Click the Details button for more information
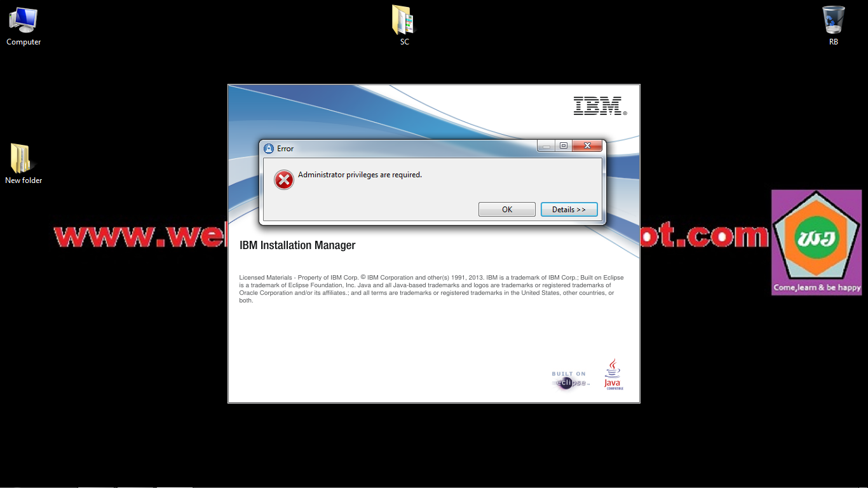The image size is (868, 488). click(x=569, y=209)
